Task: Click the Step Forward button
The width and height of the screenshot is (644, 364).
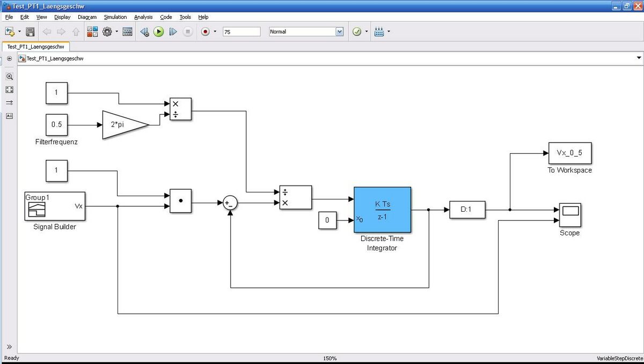Action: pos(173,32)
